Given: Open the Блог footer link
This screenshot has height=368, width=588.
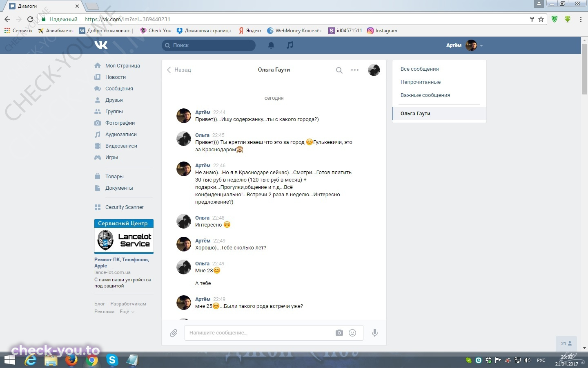Looking at the screenshot, I should point(100,304).
